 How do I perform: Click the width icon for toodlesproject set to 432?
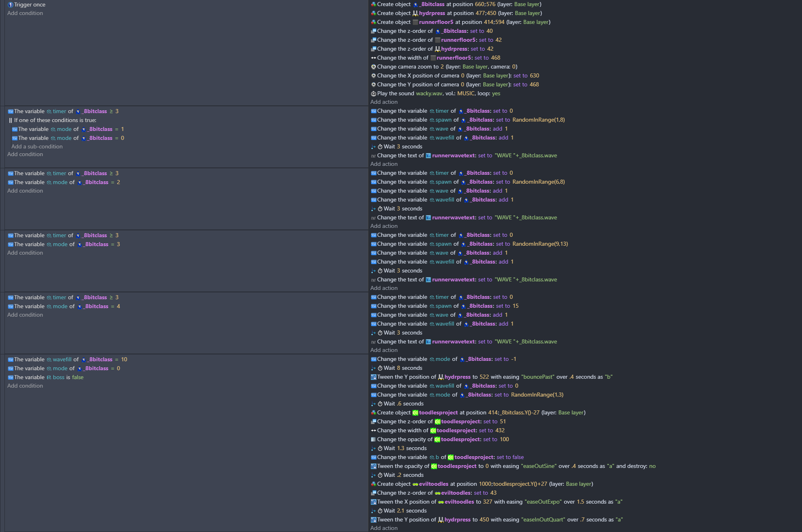[x=374, y=431]
